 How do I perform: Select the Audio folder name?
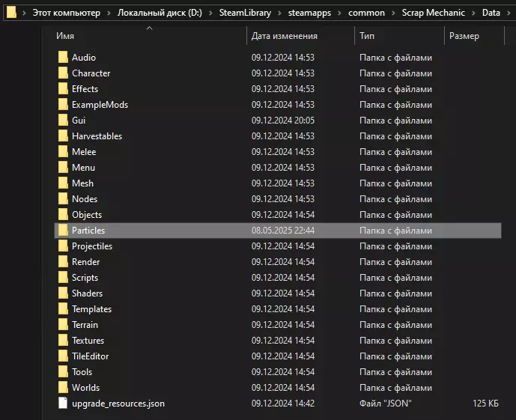pos(84,57)
